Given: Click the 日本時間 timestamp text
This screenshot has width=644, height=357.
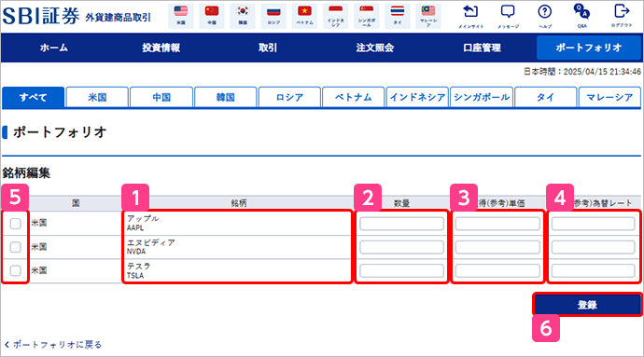Looking at the screenshot, I should click(582, 72).
